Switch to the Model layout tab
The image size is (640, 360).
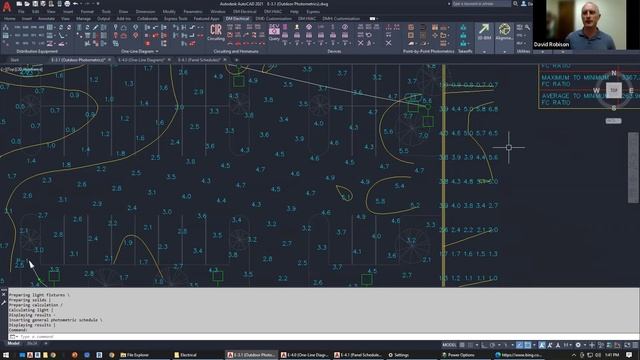click(13, 344)
